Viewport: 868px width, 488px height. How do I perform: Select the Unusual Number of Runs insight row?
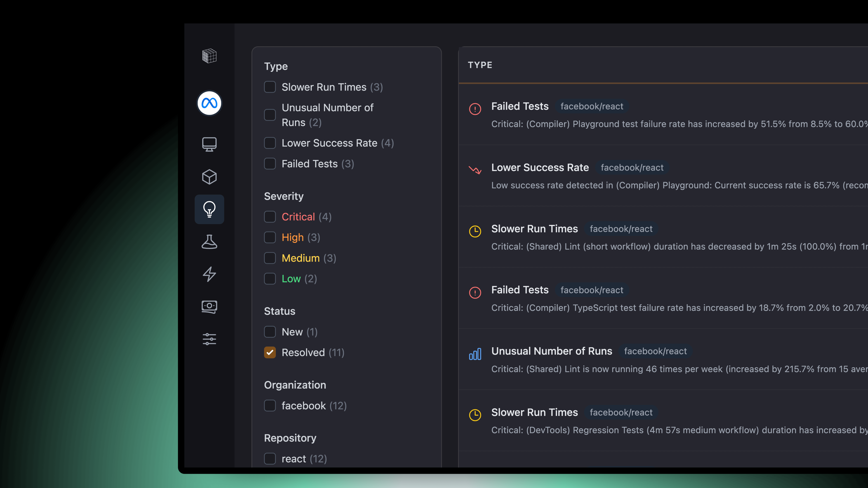tap(552, 351)
